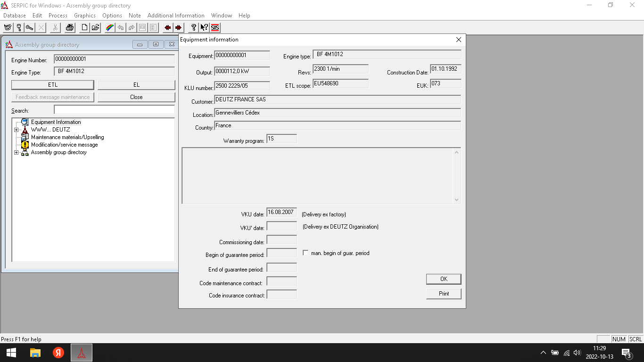Open the Additional Information menu
This screenshot has width=644, height=362.
(x=176, y=16)
